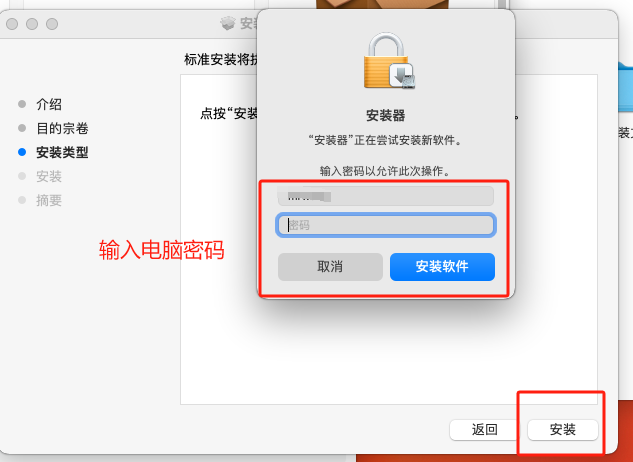Confirm with the blue 安装软件 button
The width and height of the screenshot is (633, 462).
pyautogui.click(x=442, y=267)
